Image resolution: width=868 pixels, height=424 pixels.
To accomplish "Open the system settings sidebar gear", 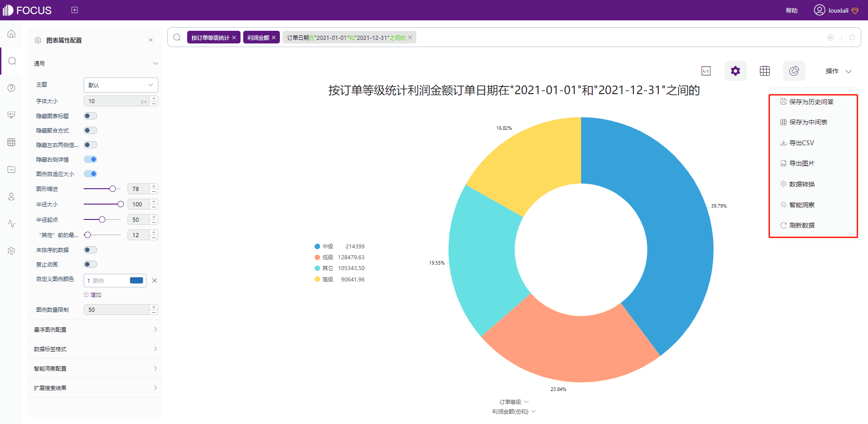I will pyautogui.click(x=12, y=251).
